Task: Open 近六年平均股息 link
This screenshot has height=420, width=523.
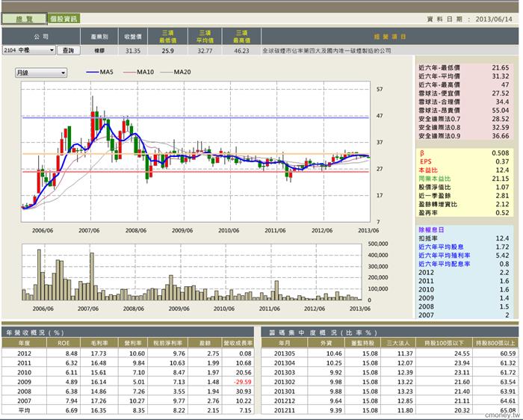Action: pyautogui.click(x=441, y=247)
